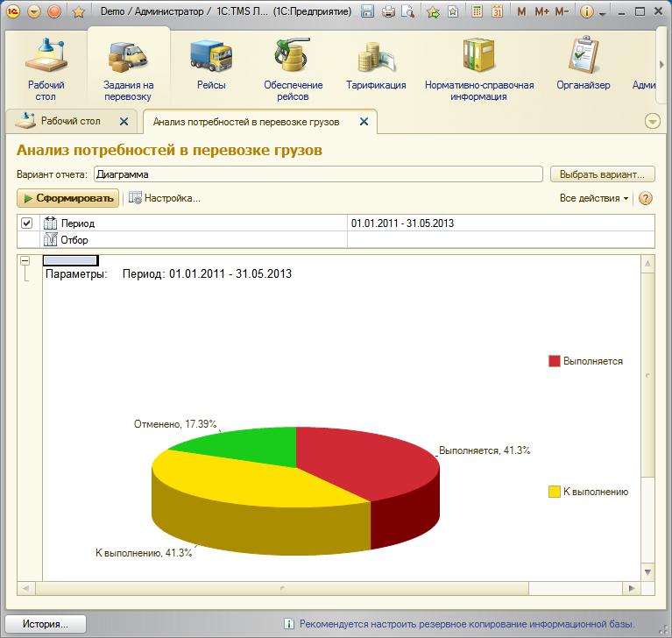Collapse the report group with minus box

(25, 260)
